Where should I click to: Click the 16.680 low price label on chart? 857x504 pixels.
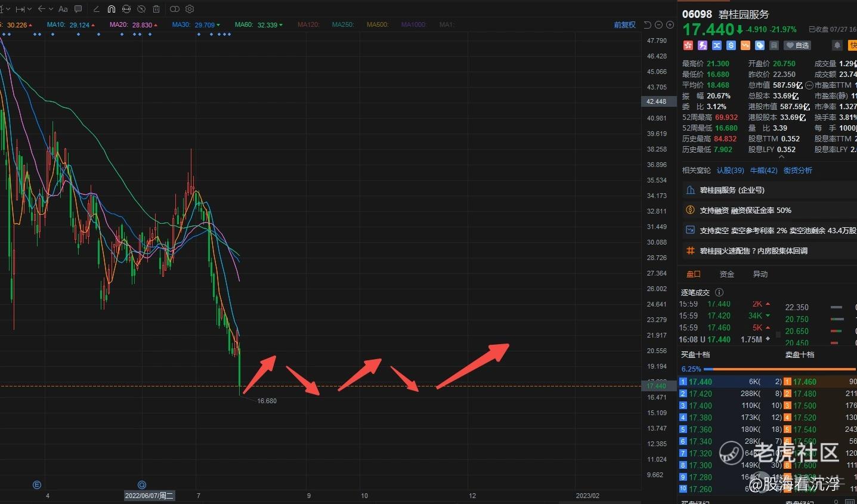267,401
